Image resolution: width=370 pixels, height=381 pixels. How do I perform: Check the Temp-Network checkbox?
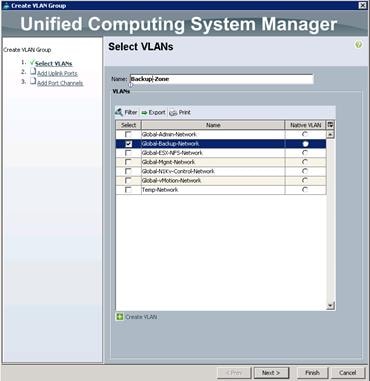128,190
